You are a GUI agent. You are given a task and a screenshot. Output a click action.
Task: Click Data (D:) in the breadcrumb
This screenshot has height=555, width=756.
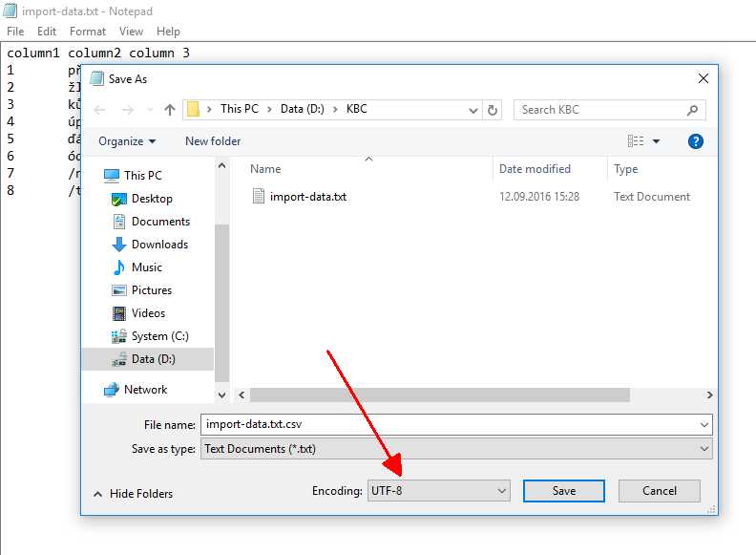click(x=303, y=109)
